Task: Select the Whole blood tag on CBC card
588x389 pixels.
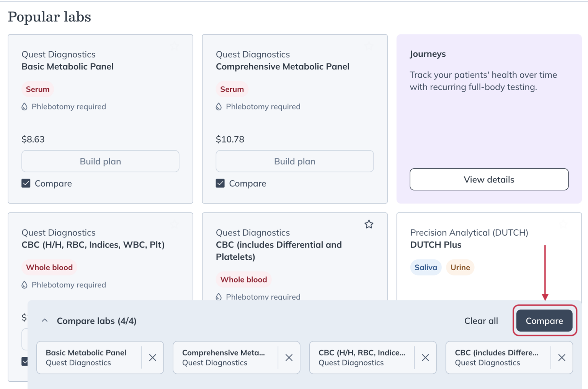Action: point(49,267)
